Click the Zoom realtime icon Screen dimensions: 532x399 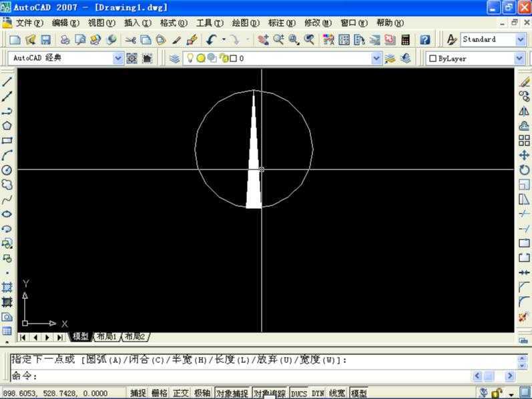(x=278, y=39)
